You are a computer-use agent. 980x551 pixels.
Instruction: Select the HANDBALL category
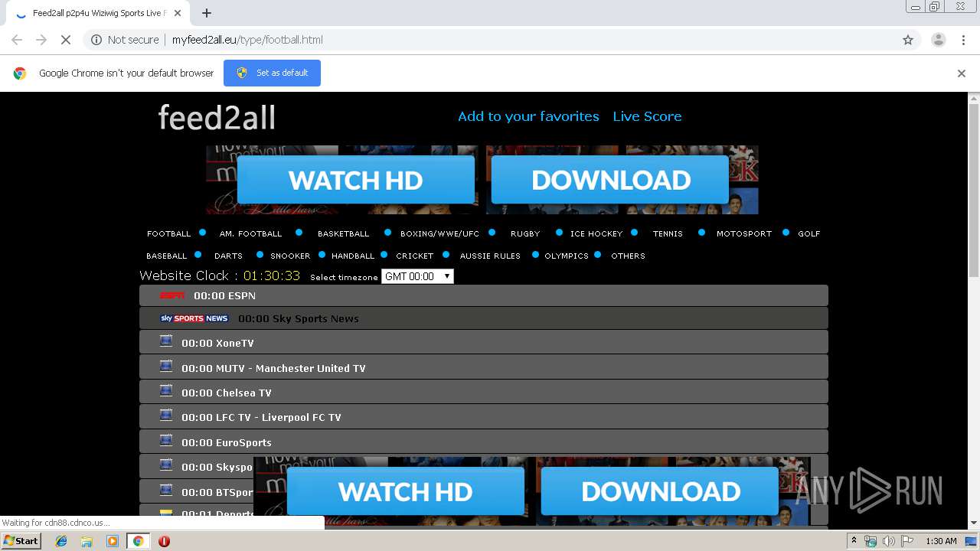[353, 256]
